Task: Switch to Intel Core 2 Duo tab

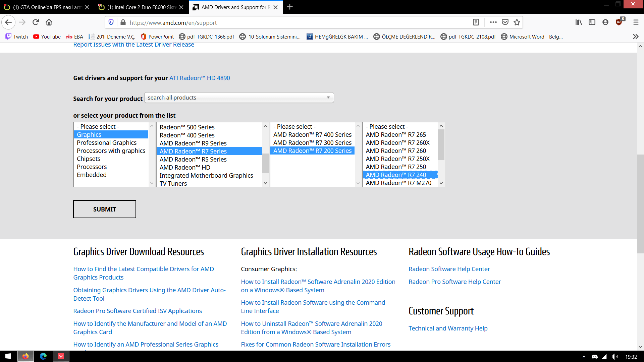Action: click(141, 7)
